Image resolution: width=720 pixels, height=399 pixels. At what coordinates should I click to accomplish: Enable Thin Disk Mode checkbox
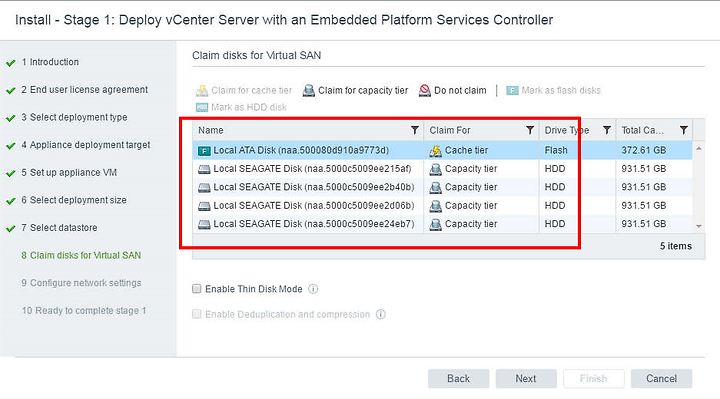coord(197,289)
